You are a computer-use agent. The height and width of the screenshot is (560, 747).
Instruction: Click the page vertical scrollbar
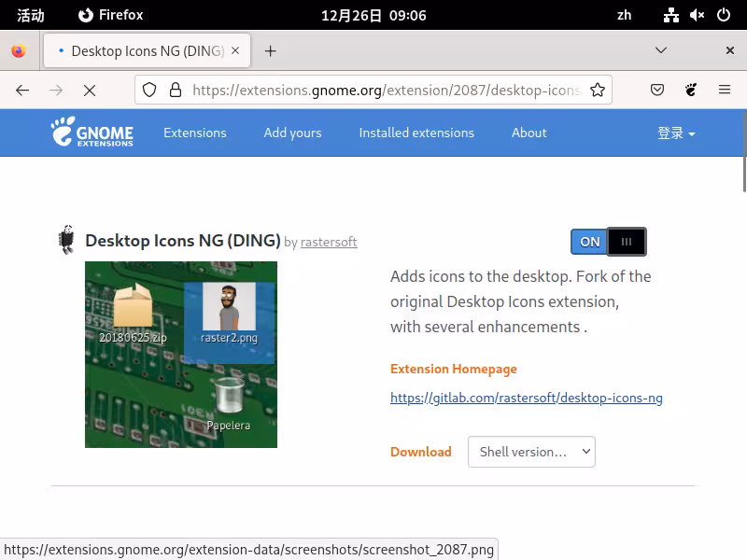pyautogui.click(x=744, y=152)
